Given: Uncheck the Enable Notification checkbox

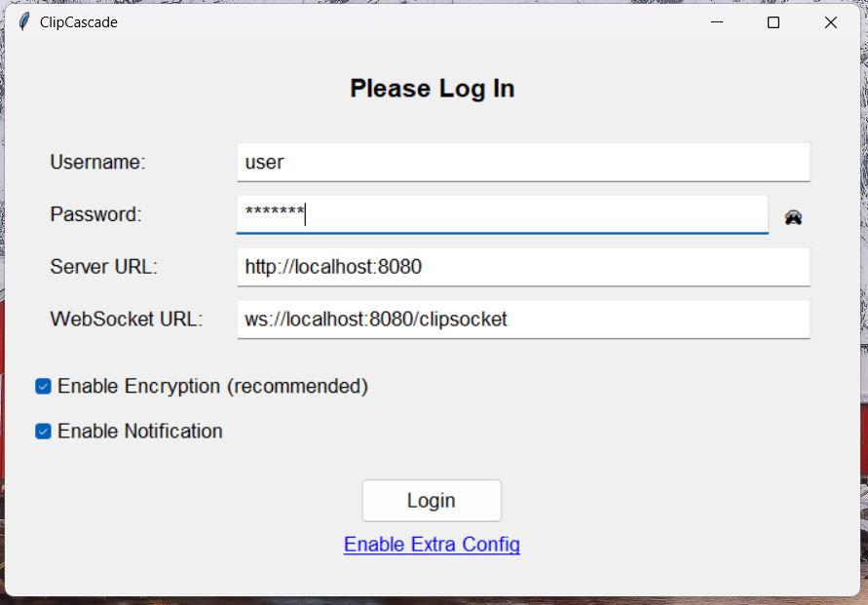Looking at the screenshot, I should tap(43, 432).
